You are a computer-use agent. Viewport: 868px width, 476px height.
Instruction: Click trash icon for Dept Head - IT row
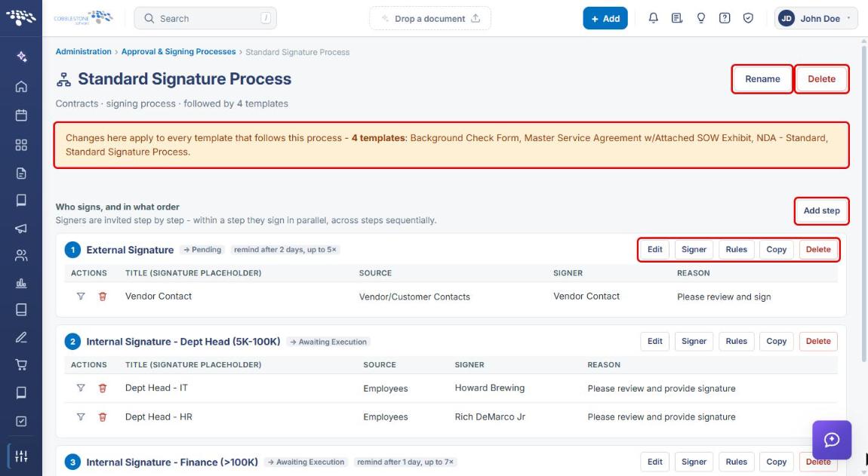coord(103,388)
